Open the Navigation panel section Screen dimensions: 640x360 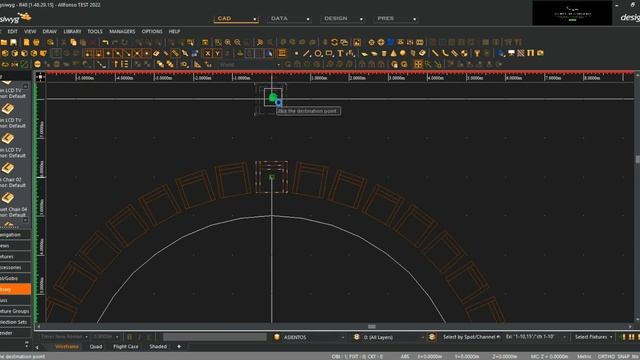click(16, 235)
